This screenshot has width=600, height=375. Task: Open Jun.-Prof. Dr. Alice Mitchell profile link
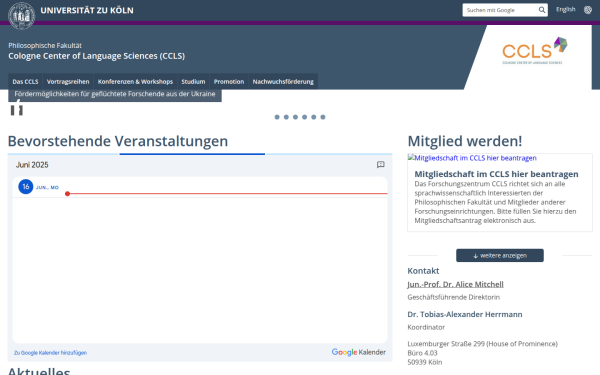point(455,284)
